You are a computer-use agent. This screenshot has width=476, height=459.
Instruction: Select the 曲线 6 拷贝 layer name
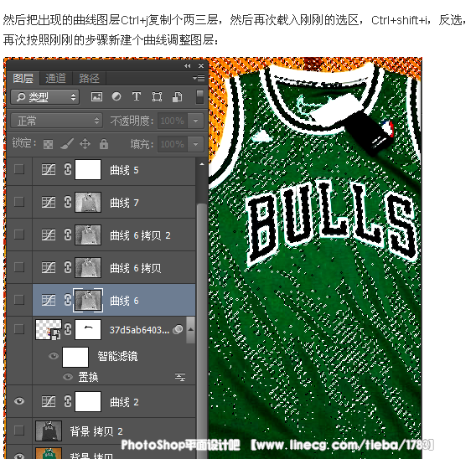(136, 268)
